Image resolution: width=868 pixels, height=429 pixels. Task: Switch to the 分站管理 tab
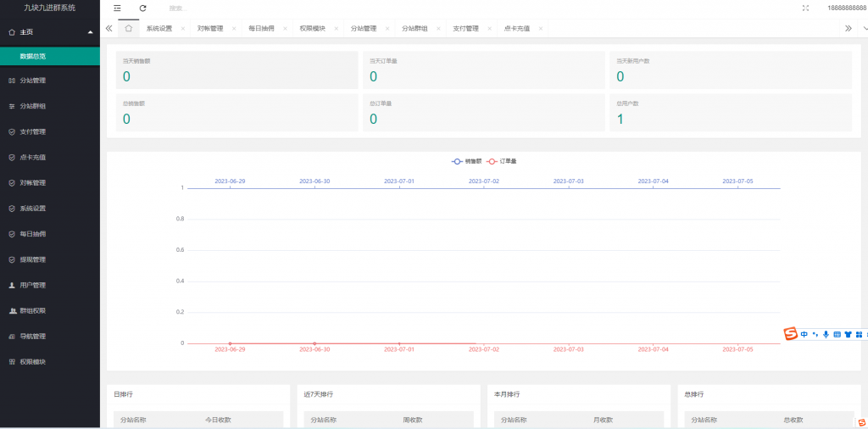(364, 29)
